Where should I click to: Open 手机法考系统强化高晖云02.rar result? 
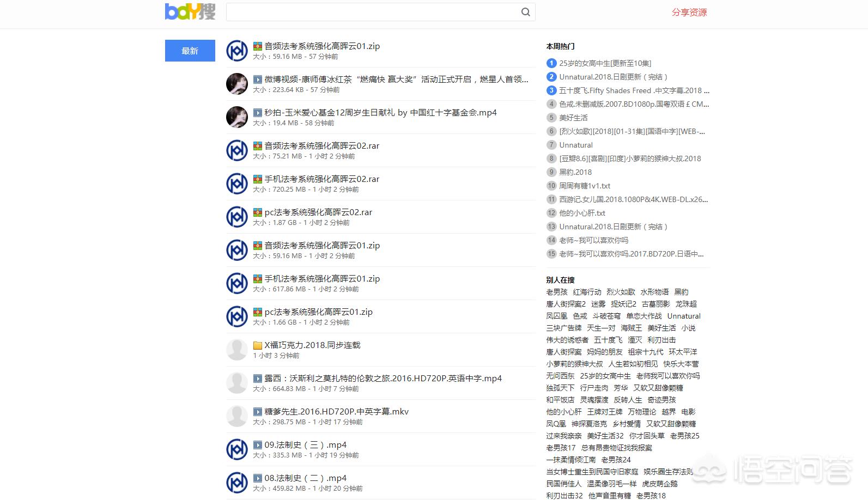[322, 179]
